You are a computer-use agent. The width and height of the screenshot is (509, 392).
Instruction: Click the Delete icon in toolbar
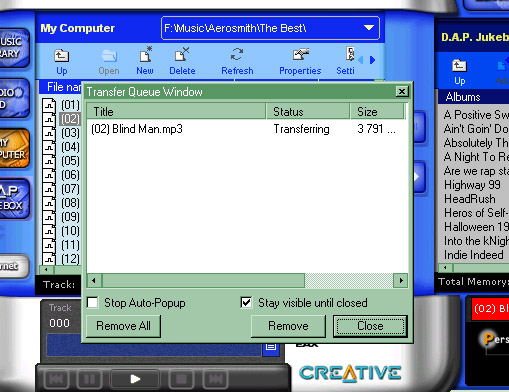click(182, 54)
